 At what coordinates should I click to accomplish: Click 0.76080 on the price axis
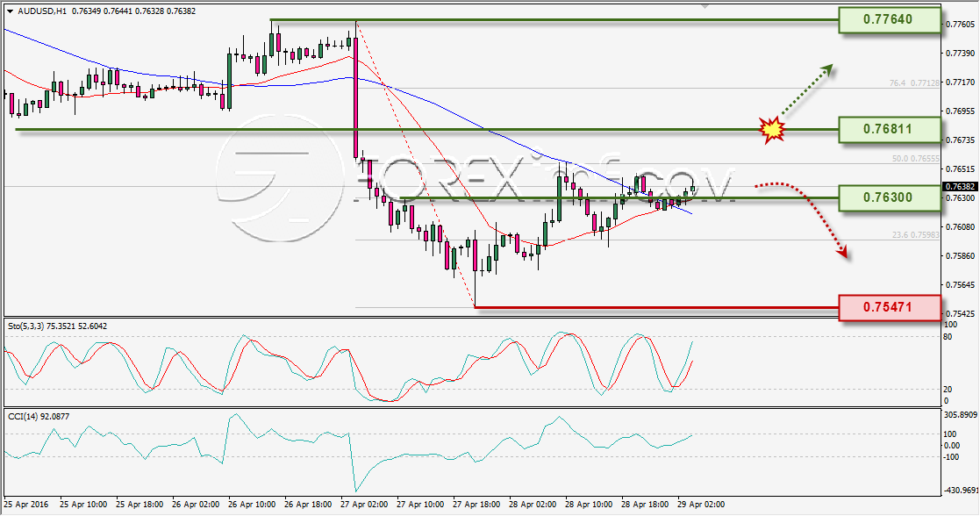961,227
